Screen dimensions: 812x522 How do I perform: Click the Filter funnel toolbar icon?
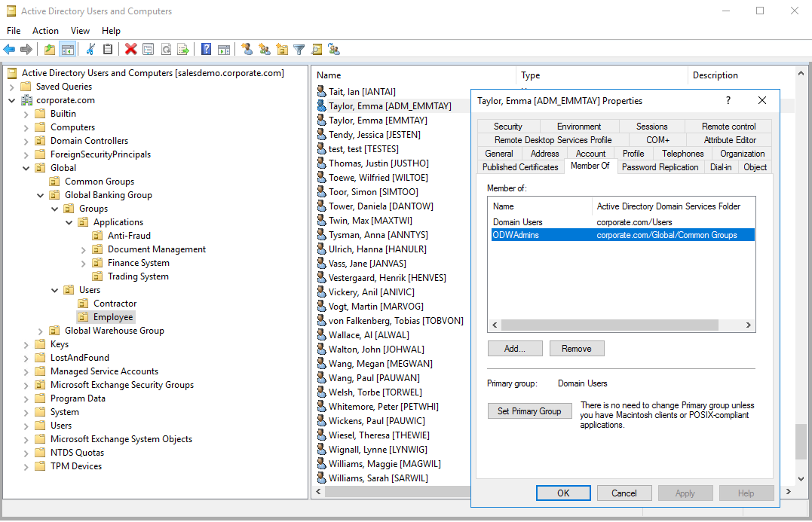(299, 50)
